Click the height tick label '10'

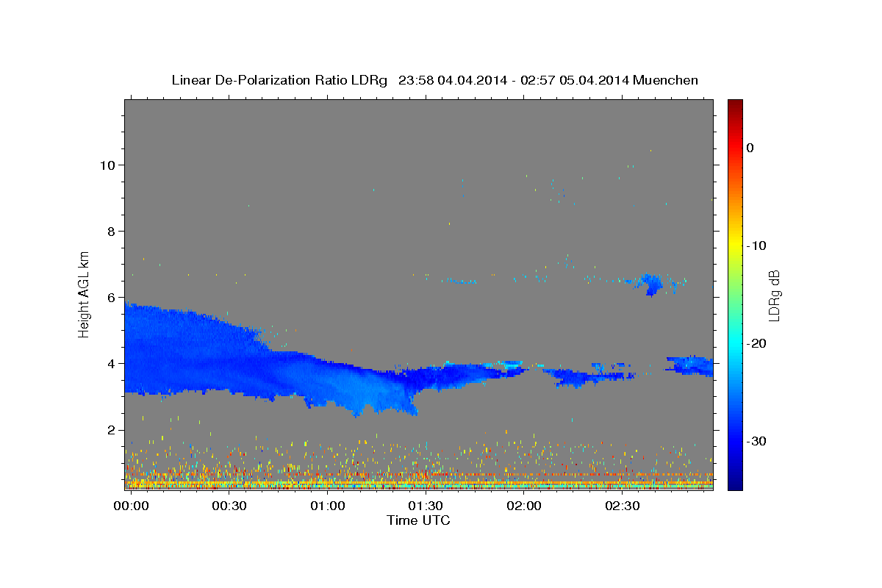click(x=107, y=165)
